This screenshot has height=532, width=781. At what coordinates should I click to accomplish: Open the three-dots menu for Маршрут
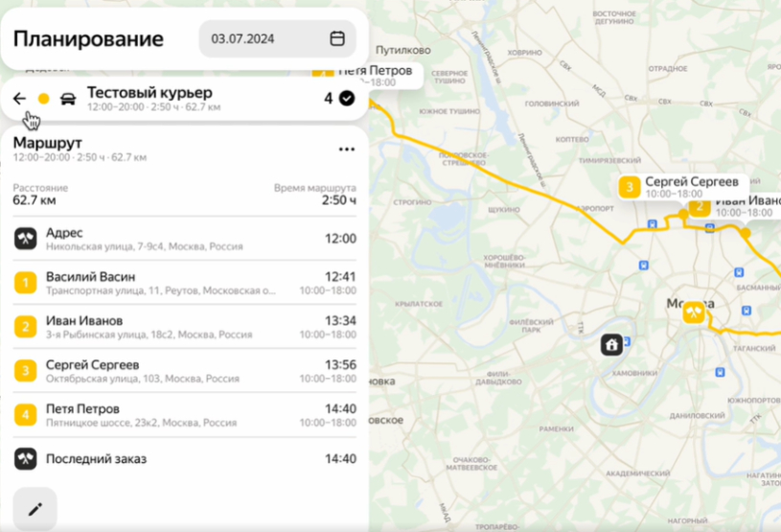click(x=347, y=149)
